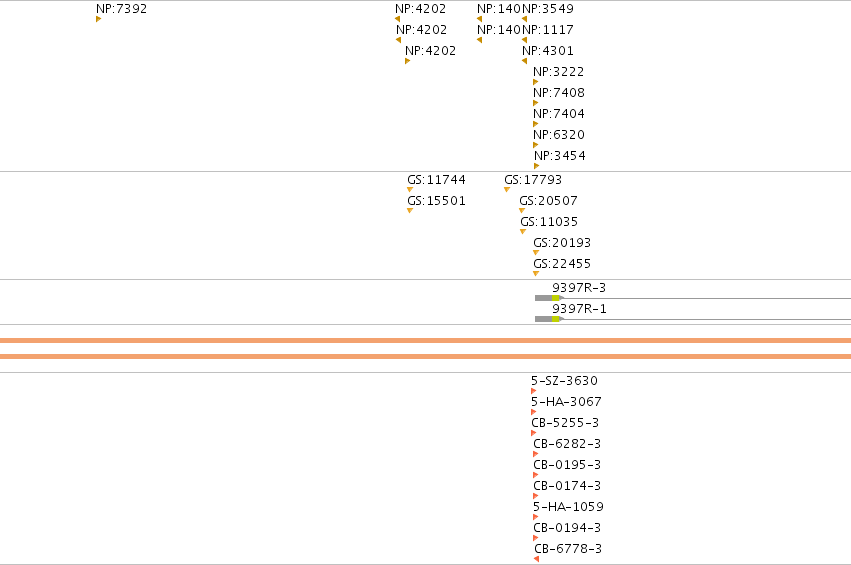The height and width of the screenshot is (565, 851).
Task: Click on the NP:3222 feature label
Action: (x=558, y=72)
